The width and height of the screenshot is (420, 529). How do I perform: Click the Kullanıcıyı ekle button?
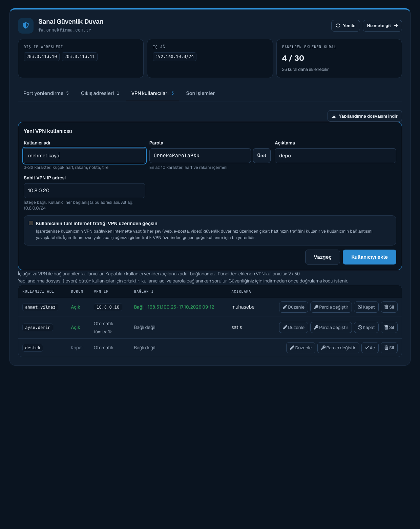coord(370,257)
